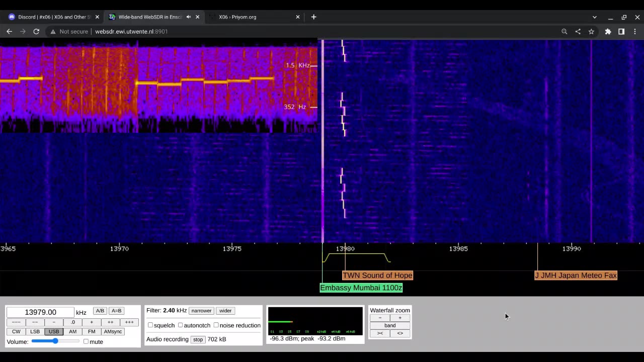Click the 13990 frequency scale mark
644x362 pixels.
[572, 248]
